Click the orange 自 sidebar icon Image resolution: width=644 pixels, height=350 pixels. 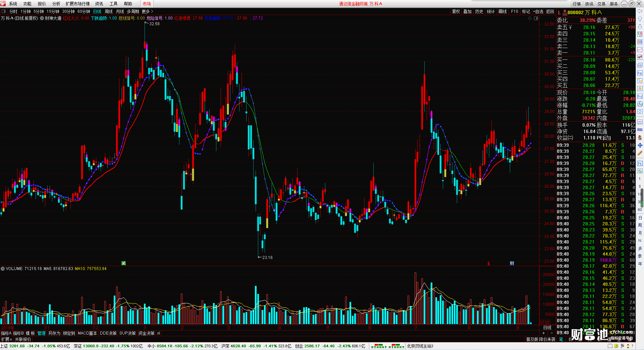click(x=640, y=88)
